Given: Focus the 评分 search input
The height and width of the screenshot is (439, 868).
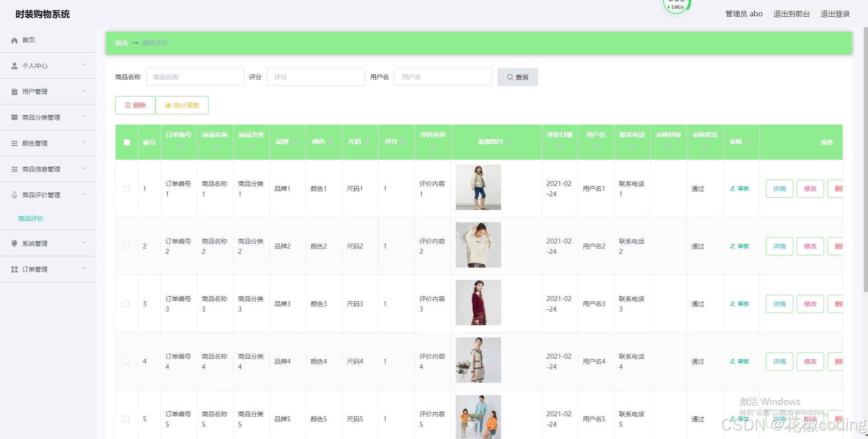Looking at the screenshot, I should click(x=316, y=77).
